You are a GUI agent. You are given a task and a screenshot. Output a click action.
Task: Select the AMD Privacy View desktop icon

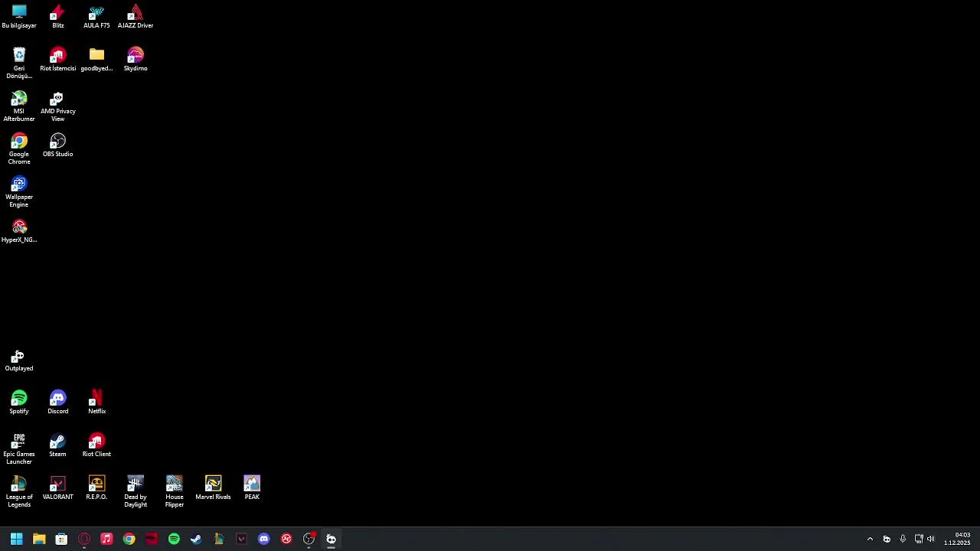click(58, 106)
